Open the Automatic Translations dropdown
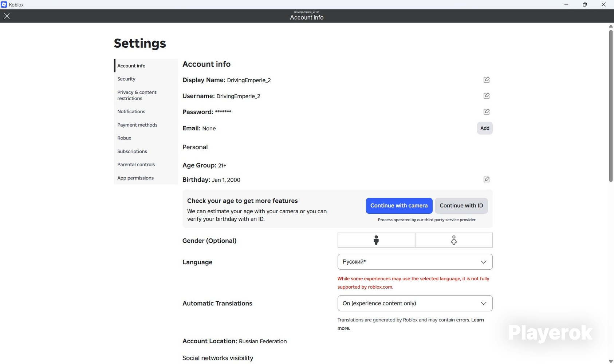The height and width of the screenshot is (364, 614). click(x=415, y=303)
